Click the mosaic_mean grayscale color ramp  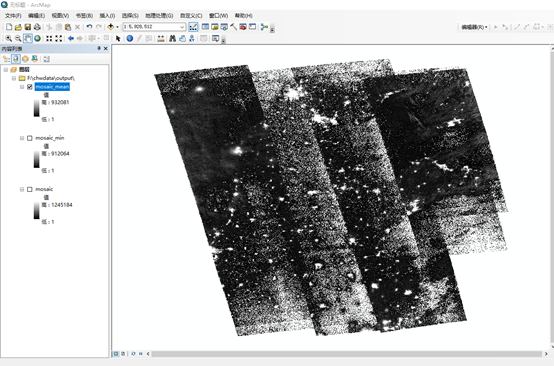pos(37,108)
